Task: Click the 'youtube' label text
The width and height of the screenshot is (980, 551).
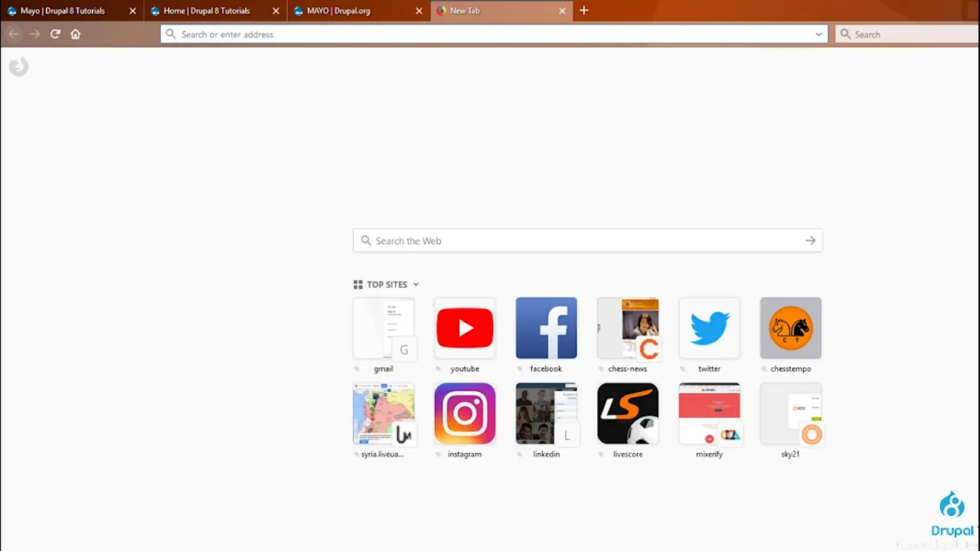Action: [465, 369]
